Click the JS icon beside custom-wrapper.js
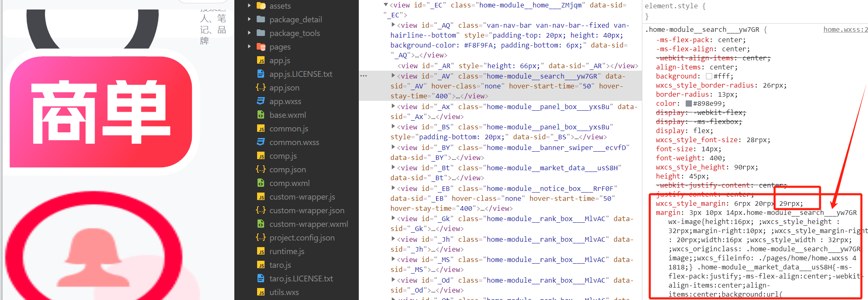The width and height of the screenshot is (868, 300). click(261, 197)
